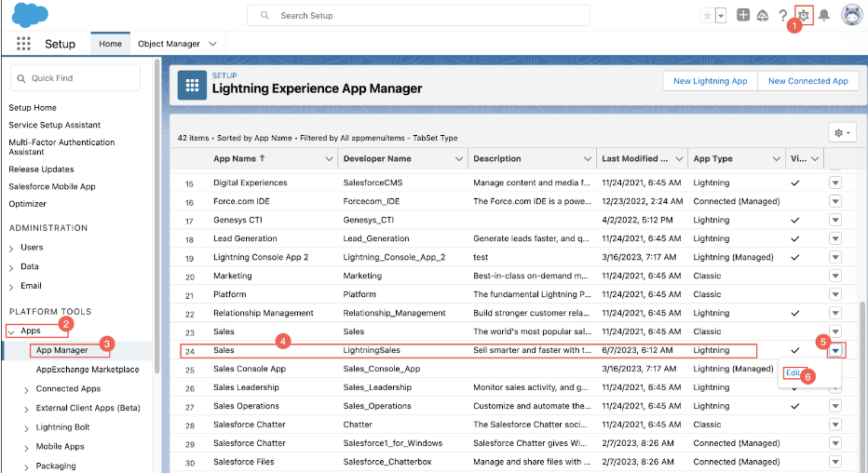The width and height of the screenshot is (868, 473).
Task: Open Description column menu chevron
Action: pos(588,159)
